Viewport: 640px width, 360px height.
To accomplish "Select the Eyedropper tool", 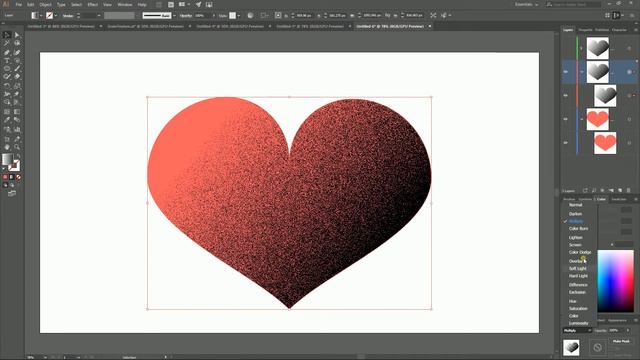I will (7, 120).
